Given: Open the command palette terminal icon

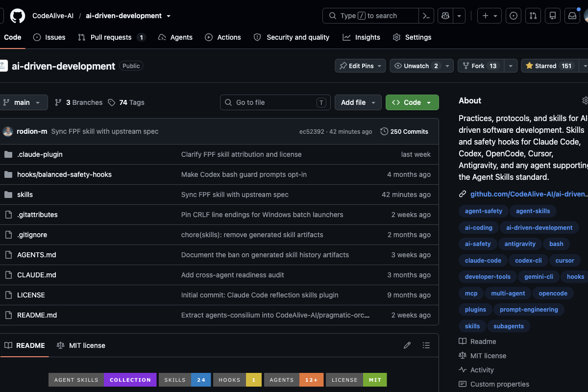Looking at the screenshot, I should tap(426, 16).
